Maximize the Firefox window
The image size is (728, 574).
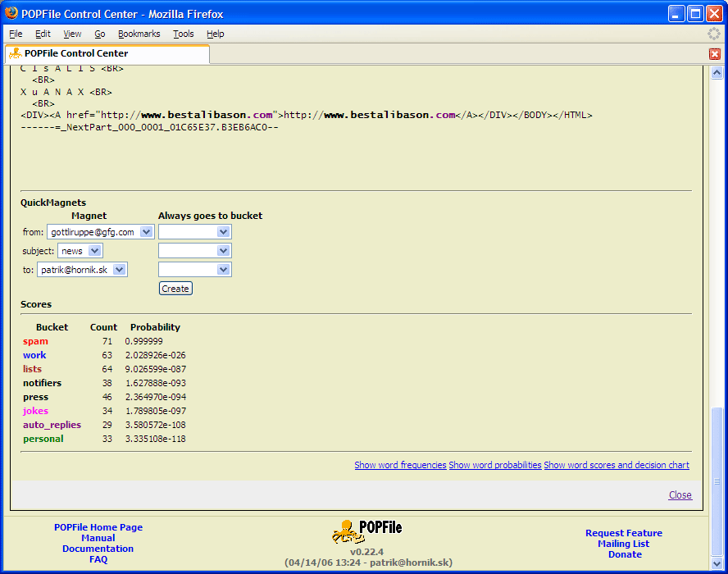pyautogui.click(x=695, y=13)
